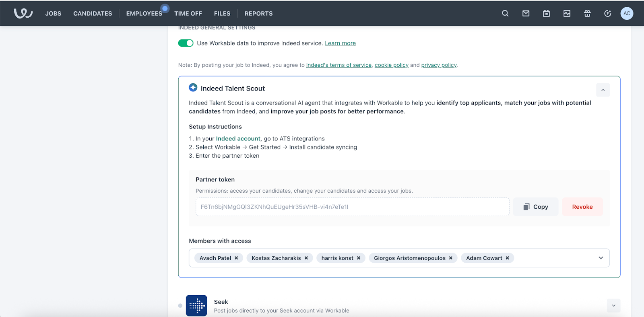Click the Seek integration title
Viewport: 644px width, 317px height.
coord(221,302)
